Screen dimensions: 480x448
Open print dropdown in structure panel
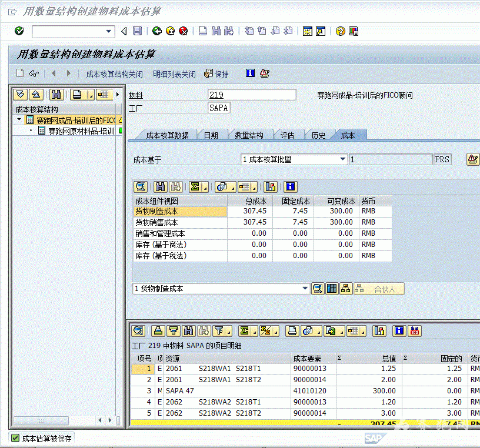(91, 95)
